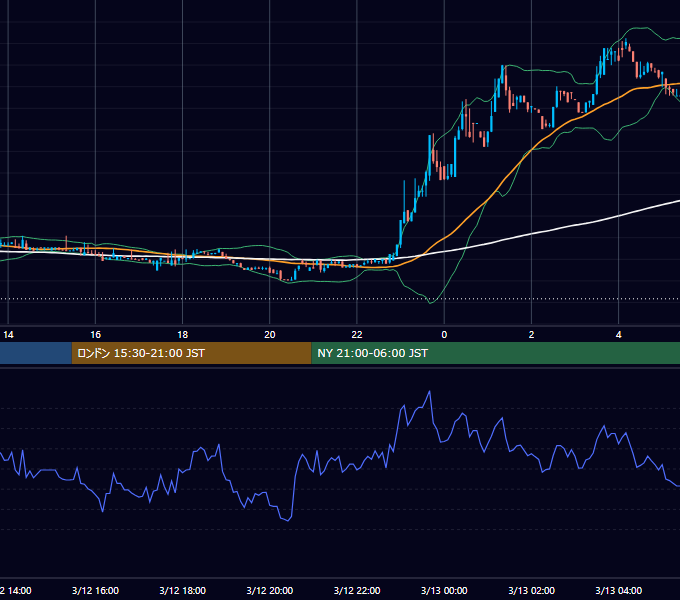680x600 pixels.
Task: Click the '3/12 18:00' lower axis label
Action: tap(183, 590)
